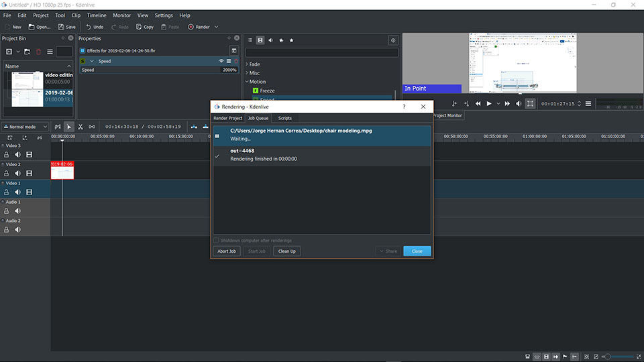Viewport: 644px width, 362px height.
Task: Sort bin by Name column header
Action: [38, 66]
